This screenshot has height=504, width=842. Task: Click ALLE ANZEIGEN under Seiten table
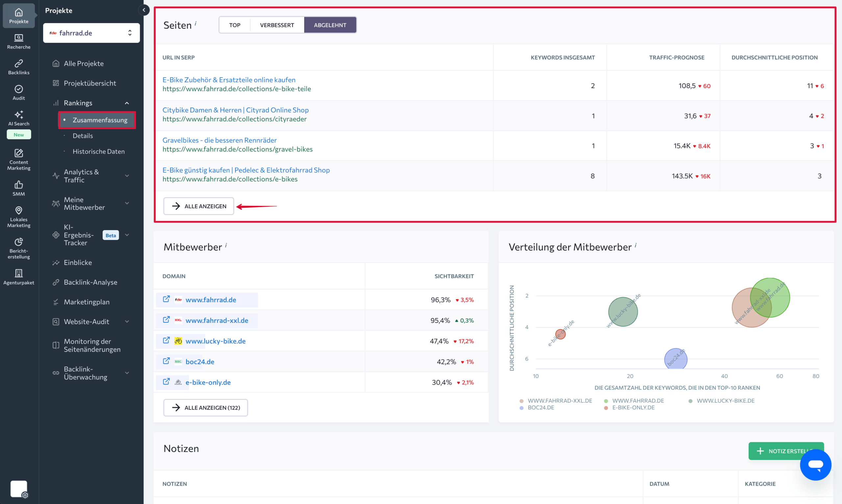199,206
